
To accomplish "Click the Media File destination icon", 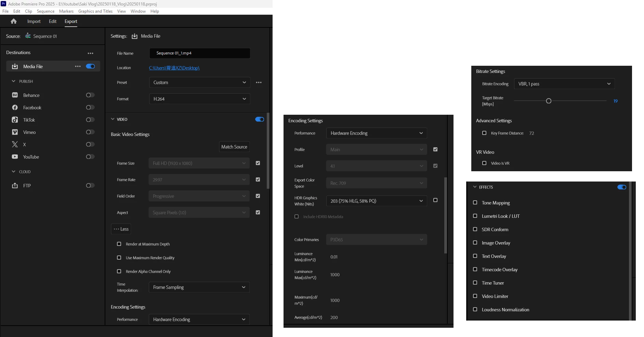I will (x=15, y=66).
